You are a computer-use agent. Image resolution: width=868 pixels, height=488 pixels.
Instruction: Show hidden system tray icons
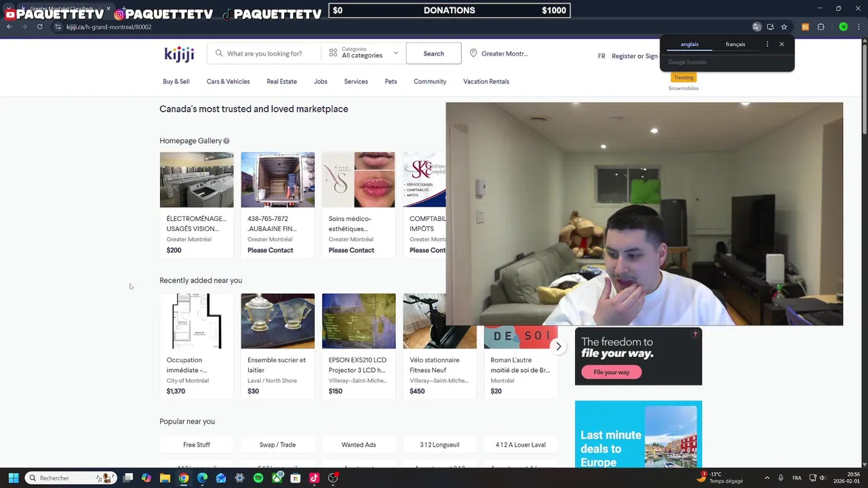click(767, 478)
